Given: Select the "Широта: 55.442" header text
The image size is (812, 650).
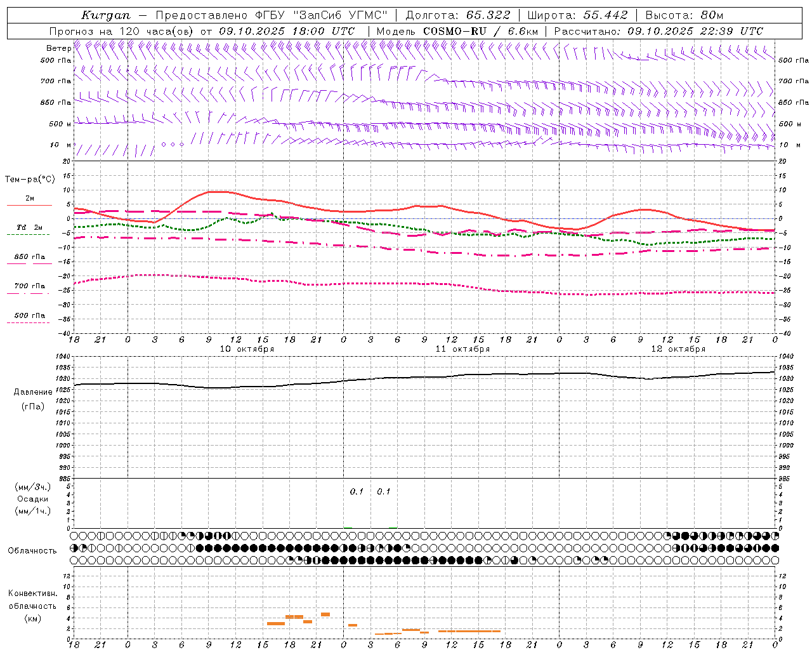Looking at the screenshot, I should pyautogui.click(x=578, y=15).
